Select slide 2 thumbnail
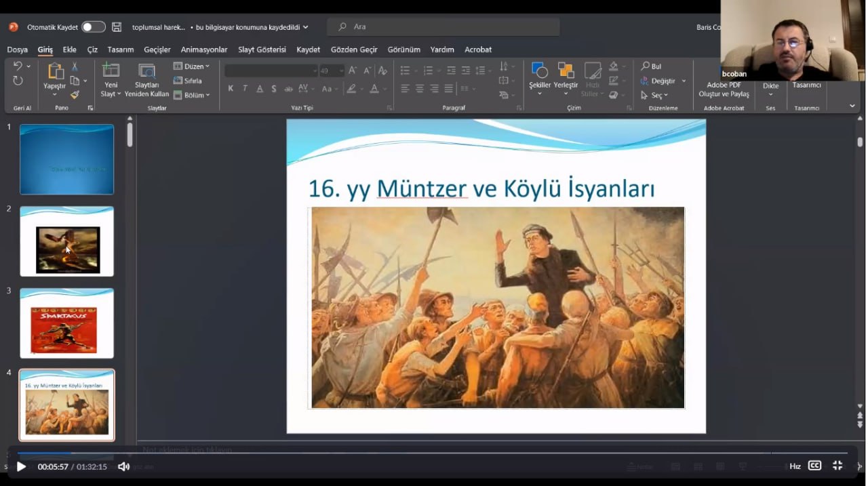Viewport: 868px width, 486px height. click(67, 241)
